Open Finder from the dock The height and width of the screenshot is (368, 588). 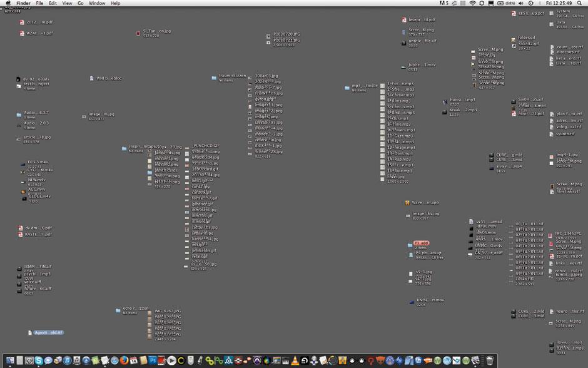[x=11, y=360]
